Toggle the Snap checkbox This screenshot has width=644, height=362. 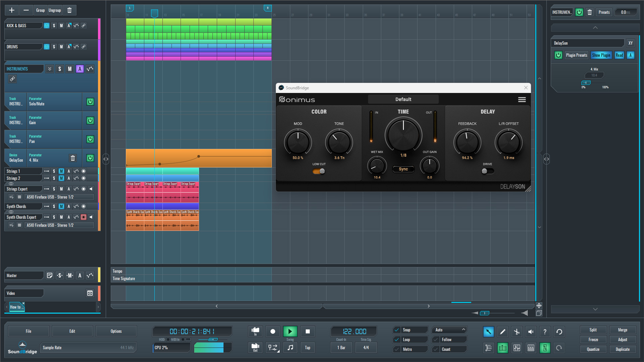tap(397, 330)
